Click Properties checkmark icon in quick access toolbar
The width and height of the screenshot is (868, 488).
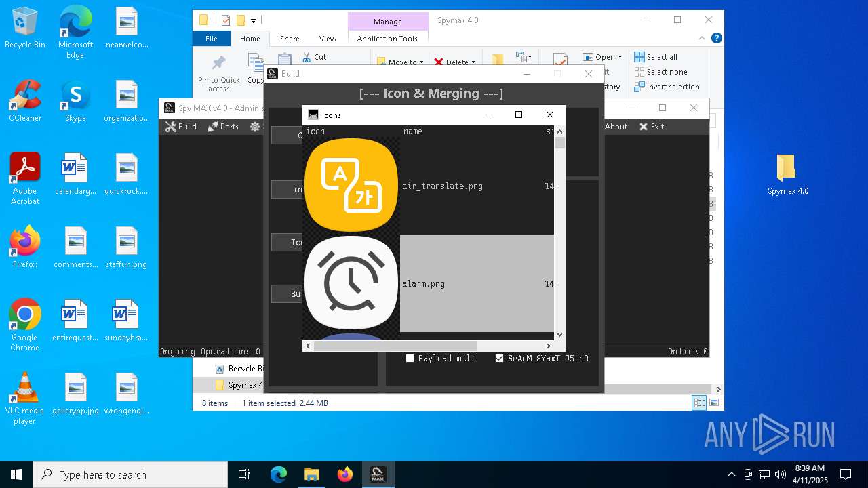pos(226,20)
